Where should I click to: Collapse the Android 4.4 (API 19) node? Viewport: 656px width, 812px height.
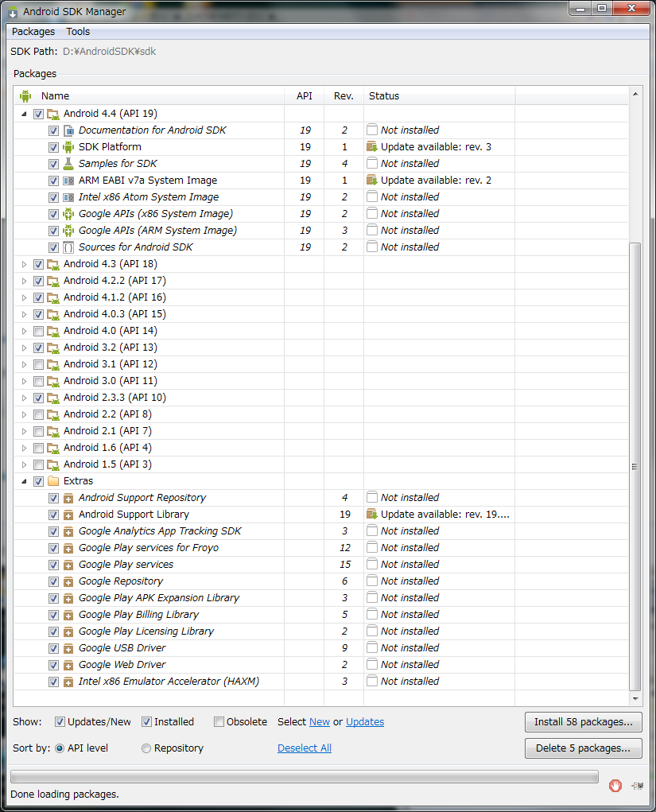click(x=24, y=114)
